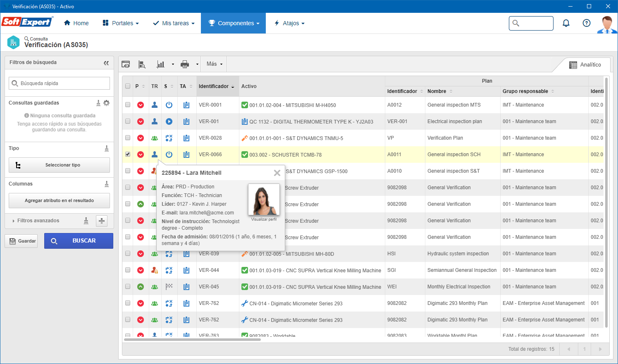
Task: Add advanced filter with plus icon
Action: point(102,221)
